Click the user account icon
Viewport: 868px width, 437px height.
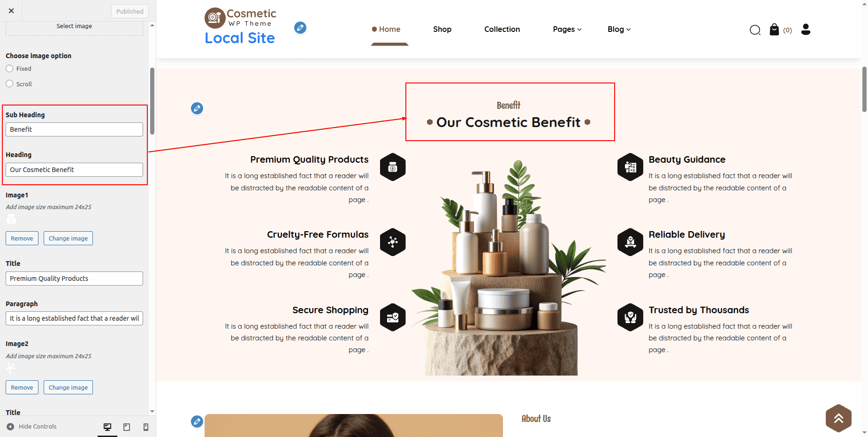(x=806, y=30)
